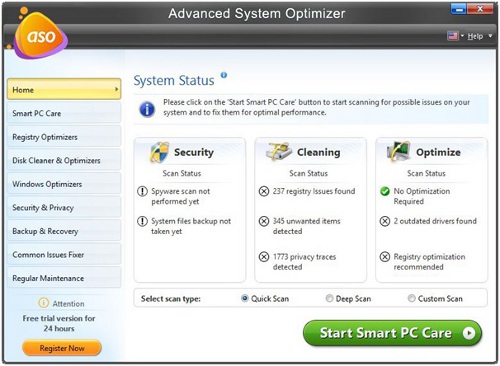Click the Attention info icon in sidebar

pos(43,303)
